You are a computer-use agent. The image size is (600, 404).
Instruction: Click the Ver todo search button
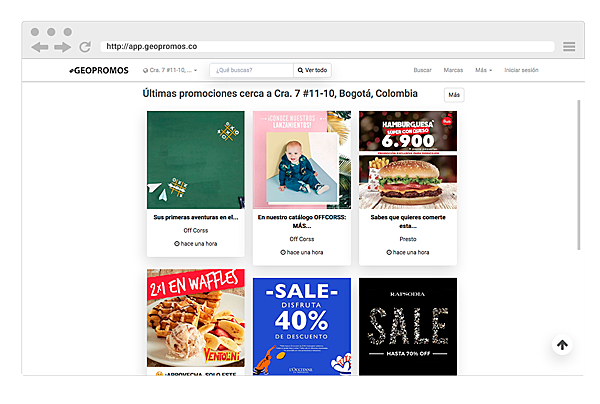(x=312, y=70)
